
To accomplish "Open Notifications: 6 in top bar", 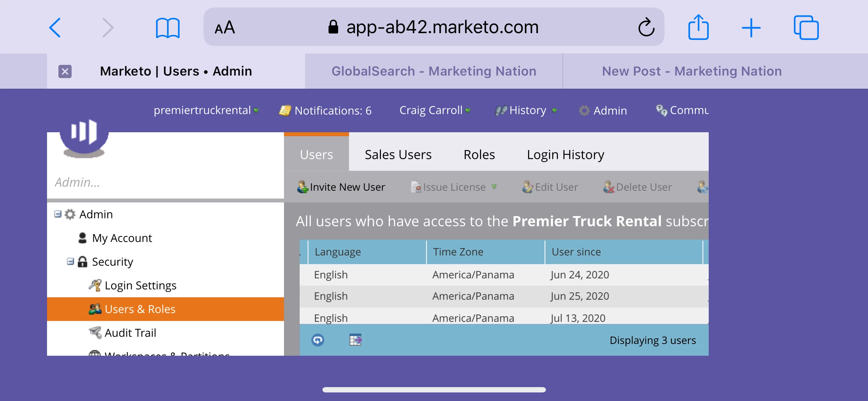I will tap(325, 110).
